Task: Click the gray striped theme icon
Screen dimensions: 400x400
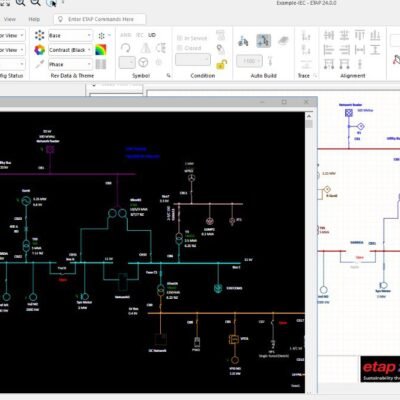Action: 101,64
